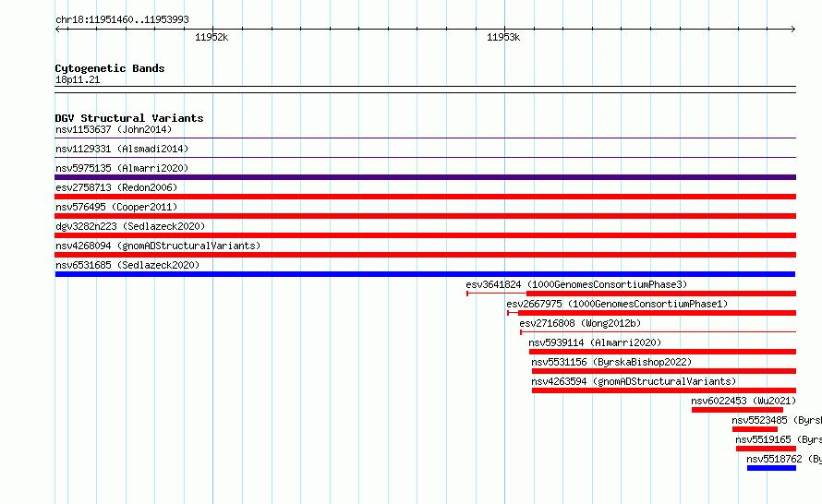The width and height of the screenshot is (822, 504).
Task: Click the ruler's left arrow end
Action: tap(57, 30)
